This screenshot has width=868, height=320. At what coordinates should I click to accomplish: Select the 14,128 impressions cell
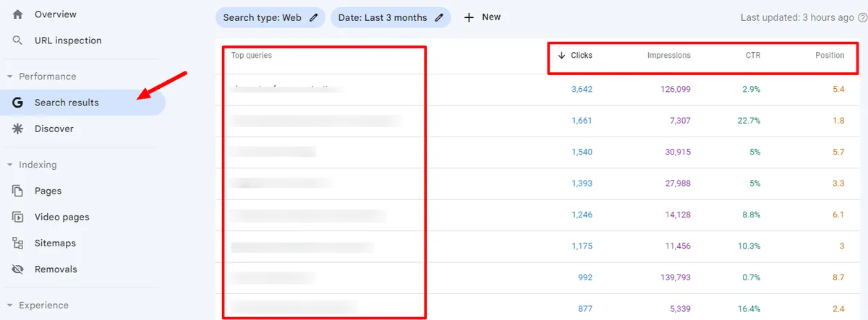click(678, 215)
